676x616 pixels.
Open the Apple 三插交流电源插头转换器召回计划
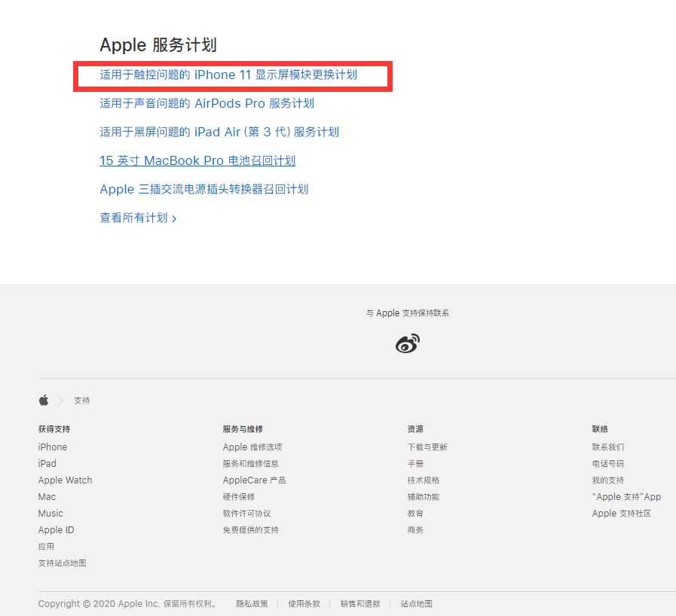pos(203,189)
